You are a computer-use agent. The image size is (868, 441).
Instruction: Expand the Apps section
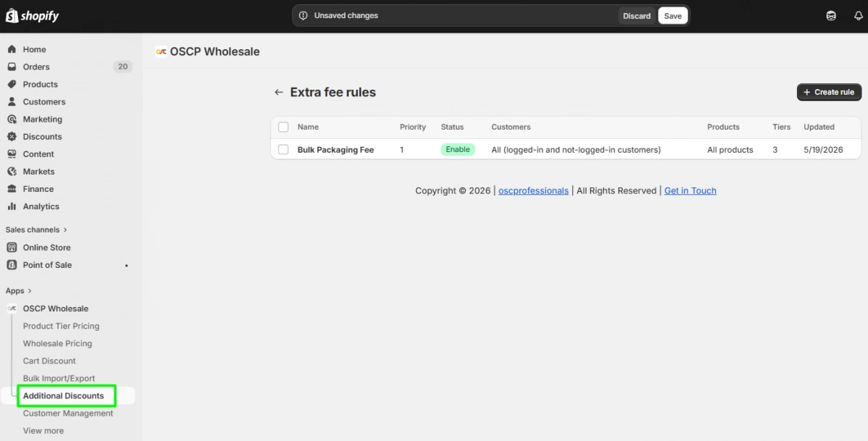point(19,290)
